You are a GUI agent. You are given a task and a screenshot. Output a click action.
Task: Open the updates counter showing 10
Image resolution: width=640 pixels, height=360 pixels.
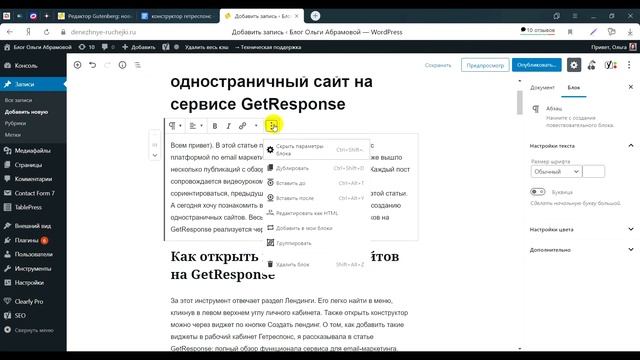click(87, 47)
